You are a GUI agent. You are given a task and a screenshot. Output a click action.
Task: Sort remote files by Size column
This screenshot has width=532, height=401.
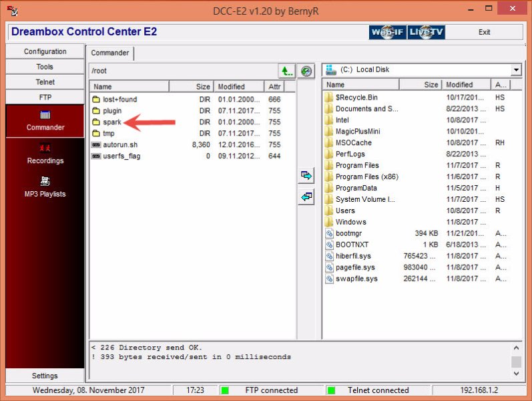[192, 87]
